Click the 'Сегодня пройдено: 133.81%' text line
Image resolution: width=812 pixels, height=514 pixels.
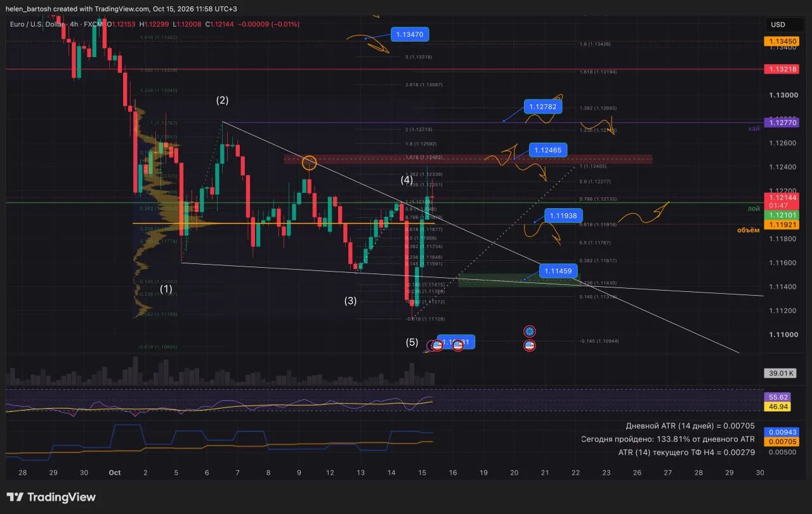[668, 439]
